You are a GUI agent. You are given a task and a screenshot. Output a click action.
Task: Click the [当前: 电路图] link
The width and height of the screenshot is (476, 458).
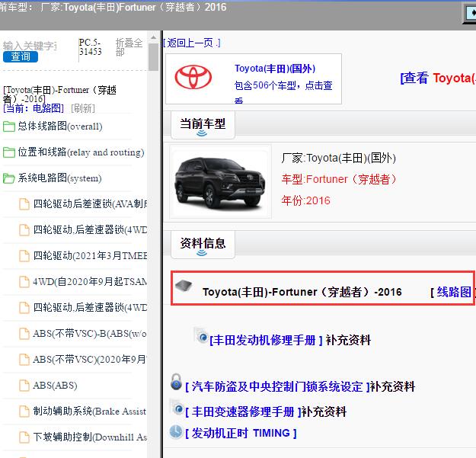34,108
